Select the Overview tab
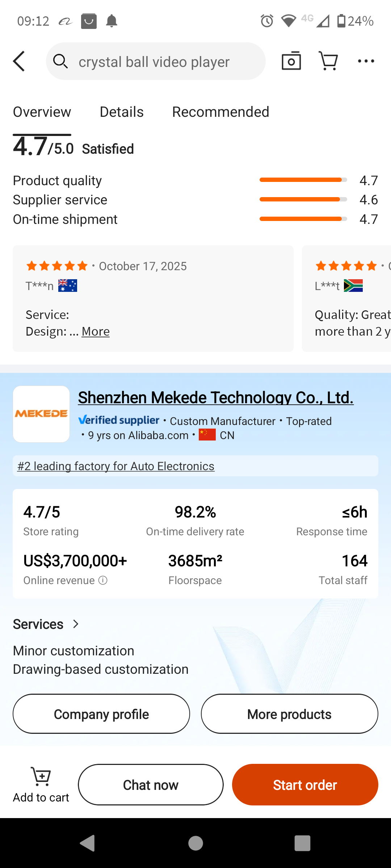Image resolution: width=391 pixels, height=868 pixels. tap(42, 112)
